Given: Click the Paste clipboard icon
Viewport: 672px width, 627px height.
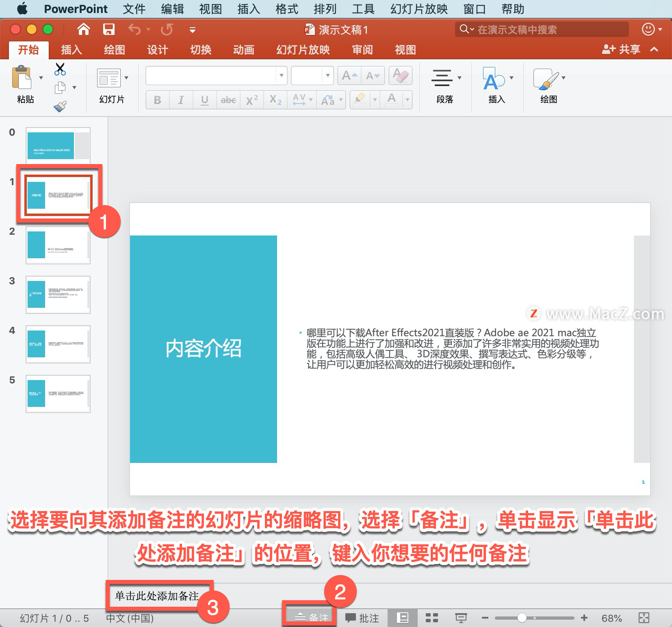Looking at the screenshot, I should click(22, 77).
